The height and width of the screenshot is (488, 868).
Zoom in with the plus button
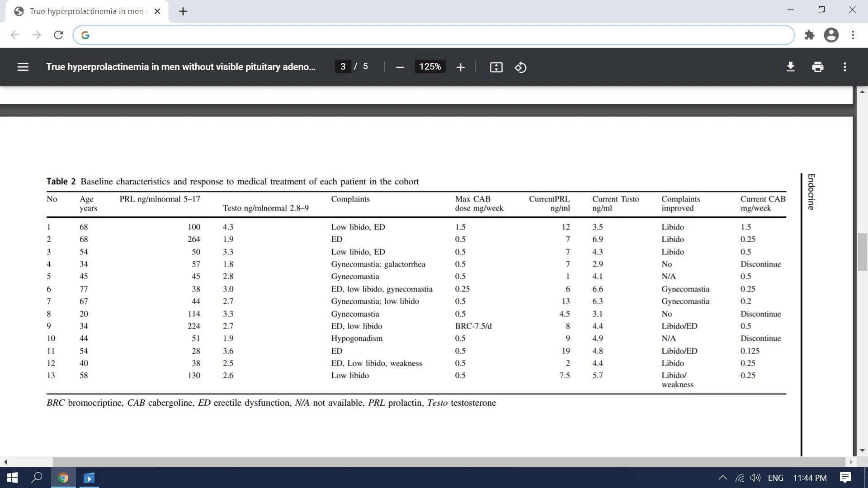click(x=460, y=67)
